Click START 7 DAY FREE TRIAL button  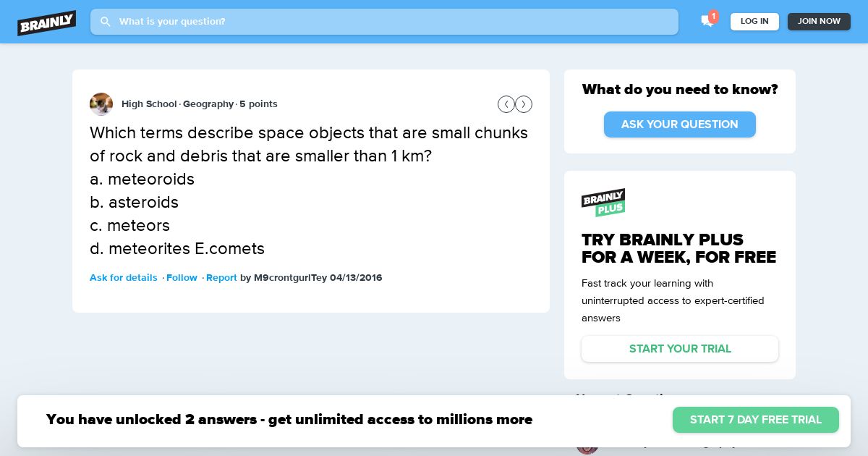pos(756,420)
